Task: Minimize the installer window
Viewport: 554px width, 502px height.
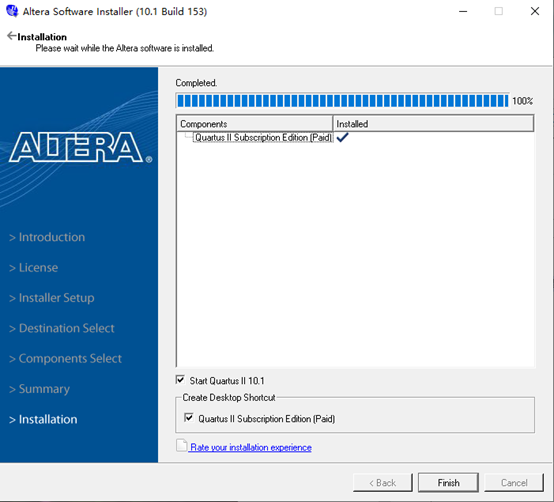Action: tap(463, 11)
